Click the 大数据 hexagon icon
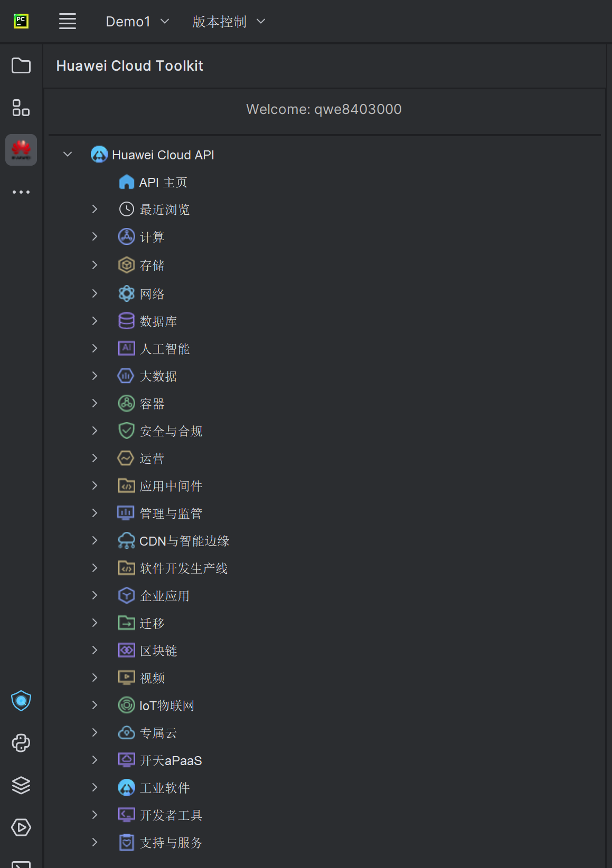Screen dimensions: 612x868 pos(126,376)
